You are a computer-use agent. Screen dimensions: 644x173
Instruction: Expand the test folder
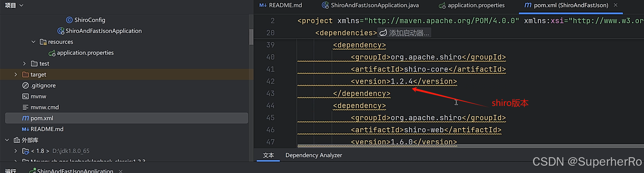(x=25, y=63)
